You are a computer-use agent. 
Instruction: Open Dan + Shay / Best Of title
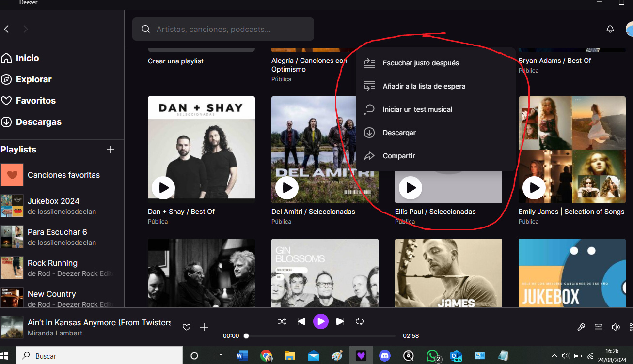181,212
